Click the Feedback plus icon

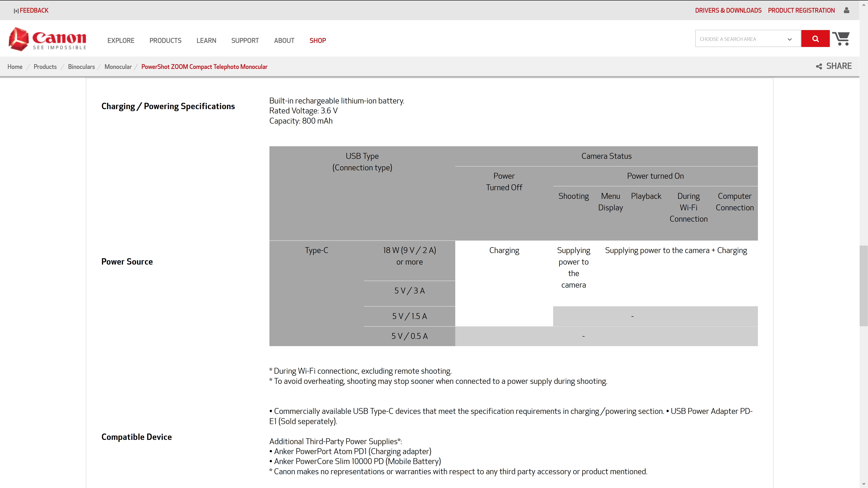pyautogui.click(x=16, y=11)
